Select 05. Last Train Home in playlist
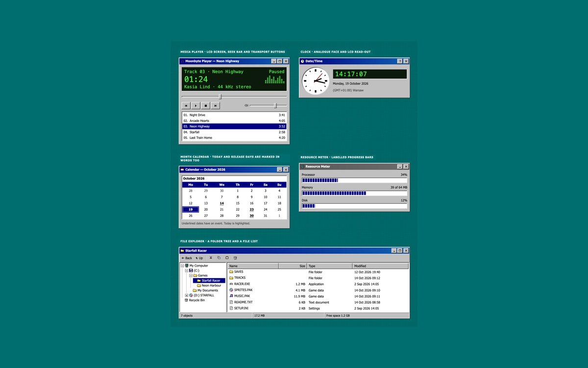Screen dimensions: 588x368 click(x=234, y=138)
